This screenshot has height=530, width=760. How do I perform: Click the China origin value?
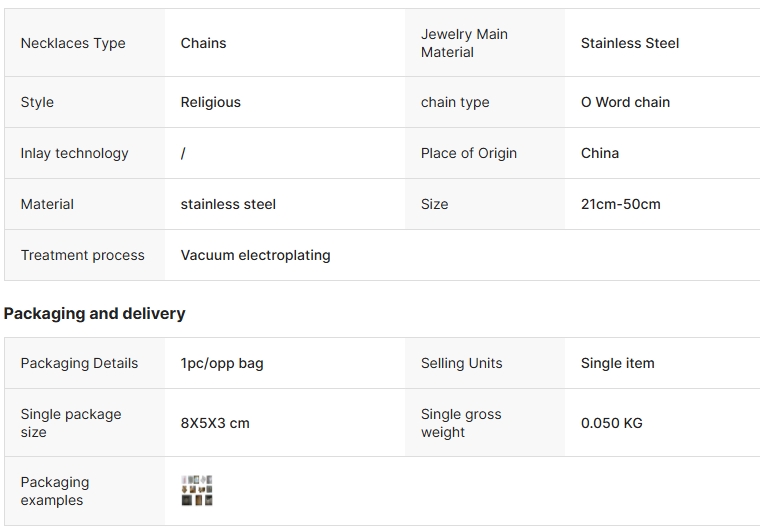(x=600, y=153)
